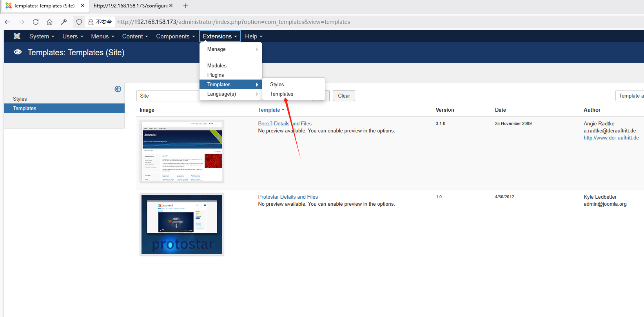Click the insecure connection lock icon

tap(91, 22)
